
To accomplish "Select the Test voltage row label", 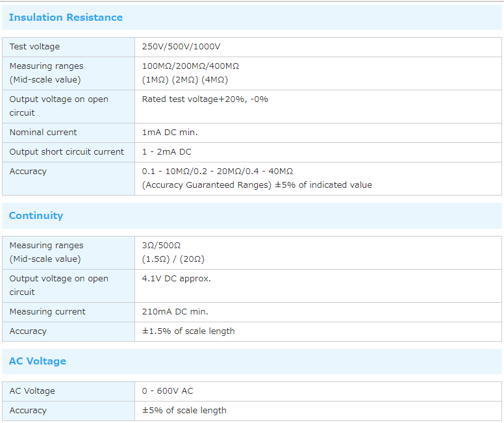I will pos(34,47).
